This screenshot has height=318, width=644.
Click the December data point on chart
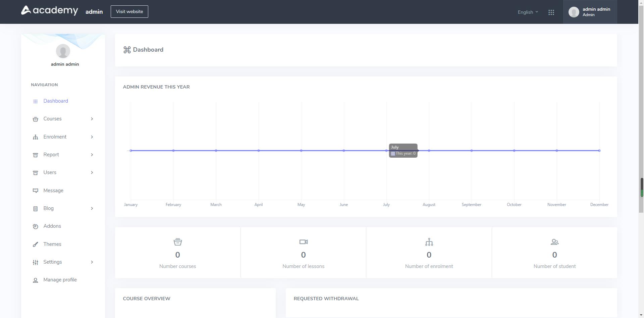pyautogui.click(x=599, y=151)
